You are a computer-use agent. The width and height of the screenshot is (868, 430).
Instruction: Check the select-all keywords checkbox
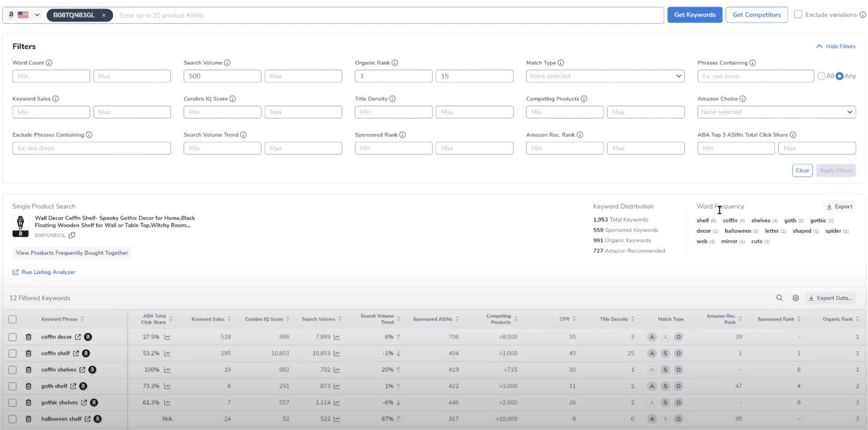click(13, 319)
